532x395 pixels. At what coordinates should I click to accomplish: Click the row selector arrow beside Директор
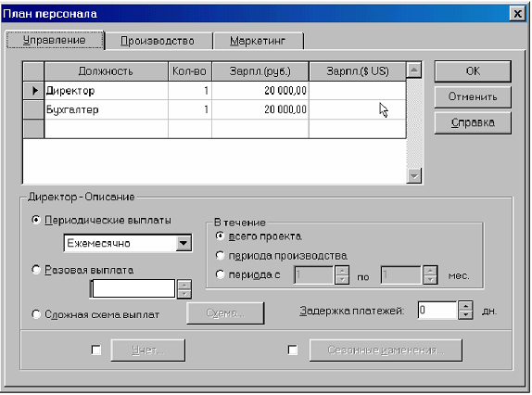(33, 91)
